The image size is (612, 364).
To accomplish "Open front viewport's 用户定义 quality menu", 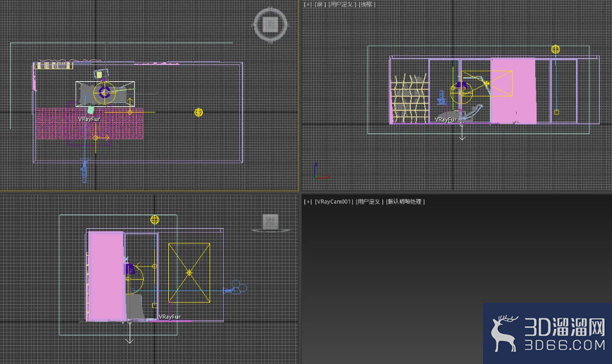I will click(342, 5).
